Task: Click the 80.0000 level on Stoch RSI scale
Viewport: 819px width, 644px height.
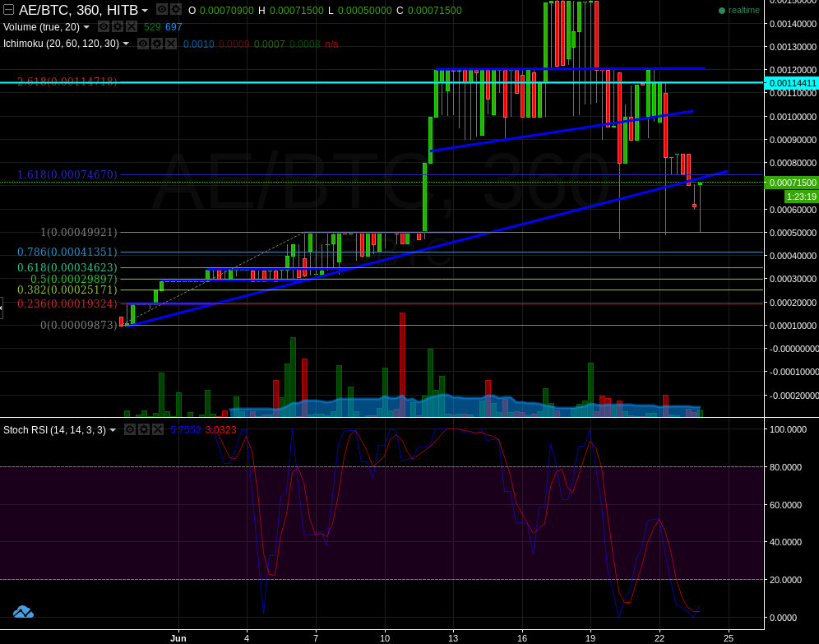Action: pyautogui.click(x=785, y=467)
